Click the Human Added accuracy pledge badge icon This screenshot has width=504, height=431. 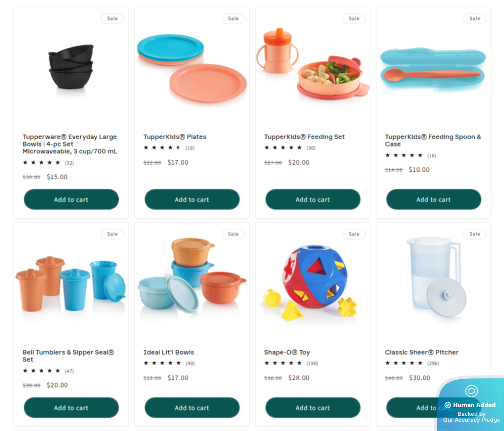(x=471, y=391)
